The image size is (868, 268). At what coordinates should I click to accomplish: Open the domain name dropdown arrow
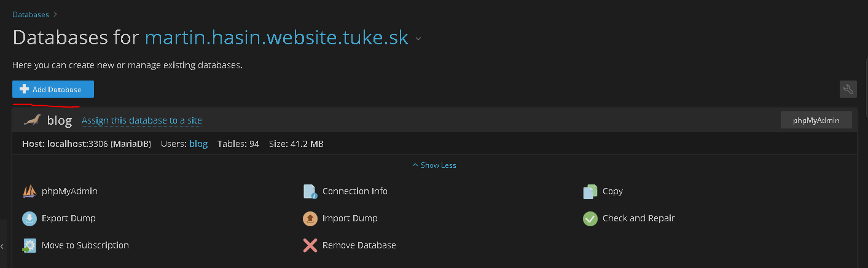[x=418, y=39]
